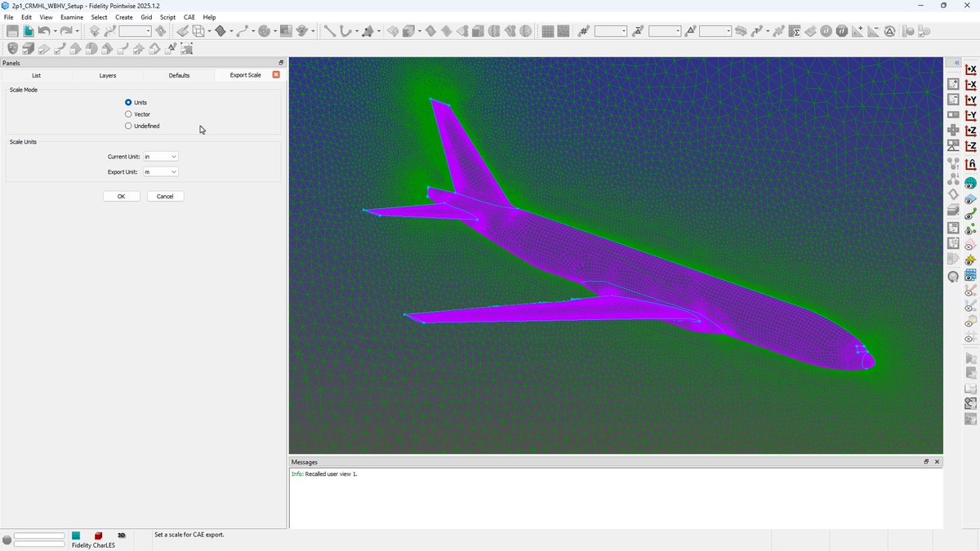This screenshot has height=551, width=980.
Task: Click the triangle minus measurement icon
Action: pyautogui.click(x=873, y=31)
